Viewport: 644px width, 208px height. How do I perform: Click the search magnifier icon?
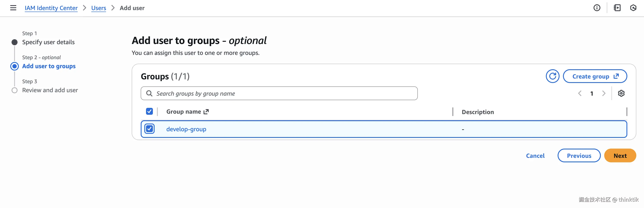(x=149, y=93)
